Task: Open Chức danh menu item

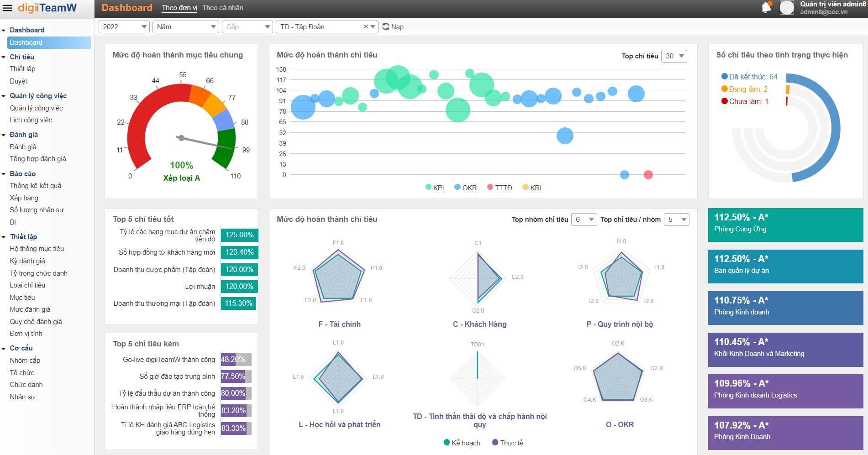Action: pyautogui.click(x=26, y=385)
